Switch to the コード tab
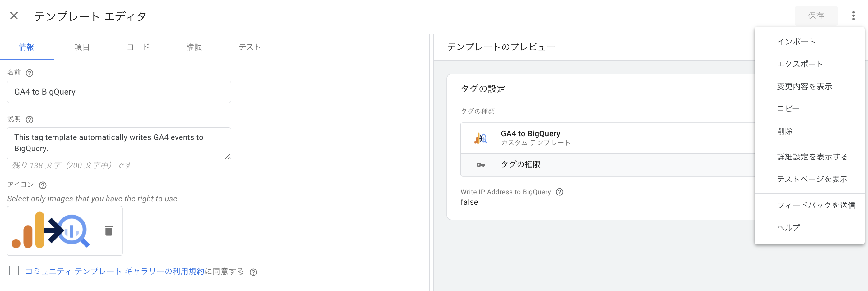This screenshot has width=868, height=291. [137, 47]
